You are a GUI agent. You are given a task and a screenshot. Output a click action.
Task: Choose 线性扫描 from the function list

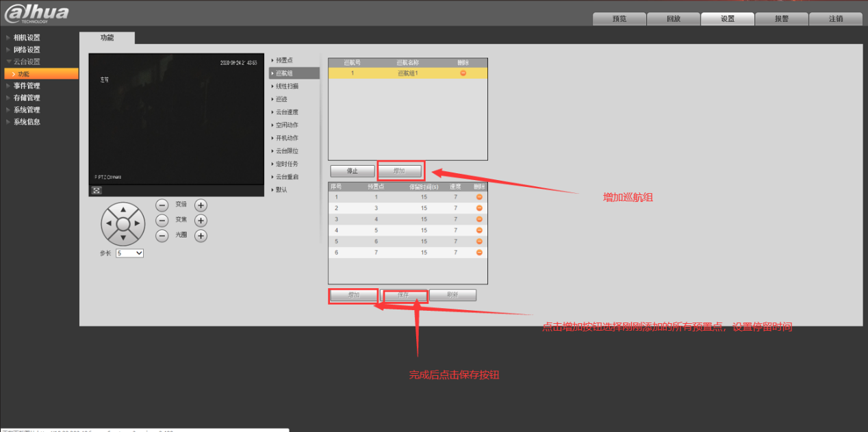coord(287,86)
